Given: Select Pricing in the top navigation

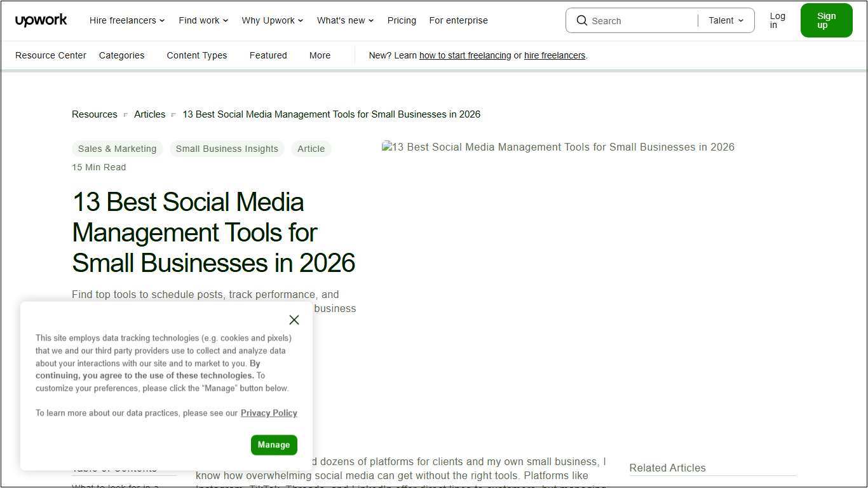Looking at the screenshot, I should 402,20.
